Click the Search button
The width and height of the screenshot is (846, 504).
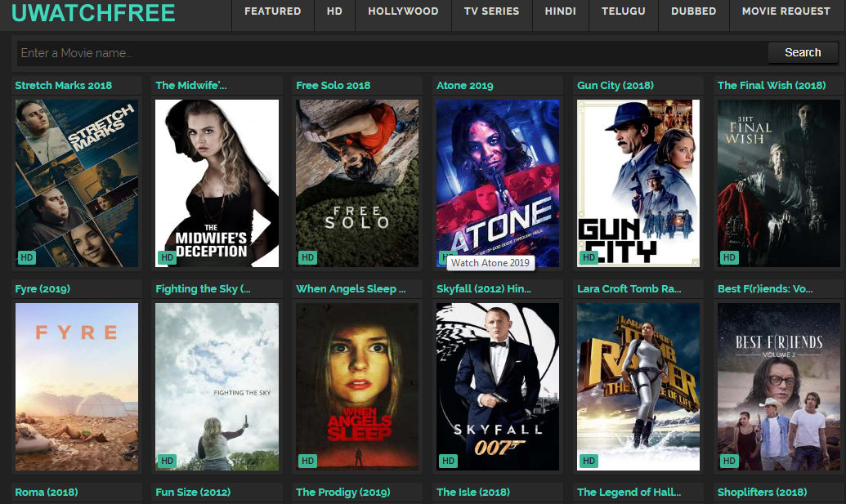tap(803, 53)
